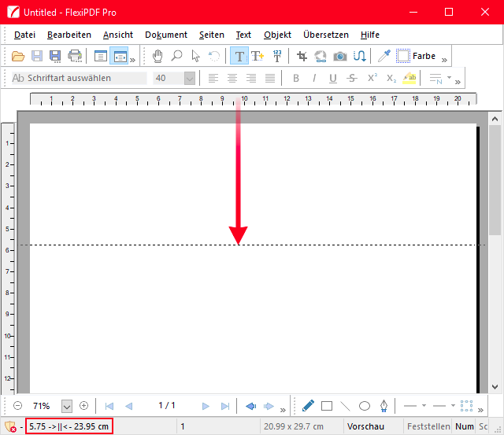This screenshot has height=435, width=504.
Task: Click the Schriftart auswählen font field
Action: [x=79, y=78]
